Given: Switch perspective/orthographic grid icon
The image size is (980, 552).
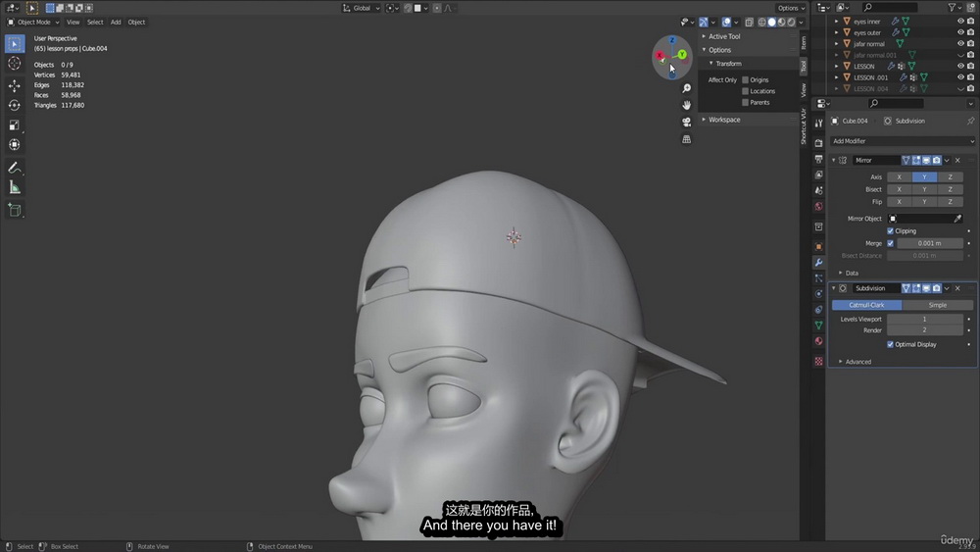Looking at the screenshot, I should click(x=686, y=139).
